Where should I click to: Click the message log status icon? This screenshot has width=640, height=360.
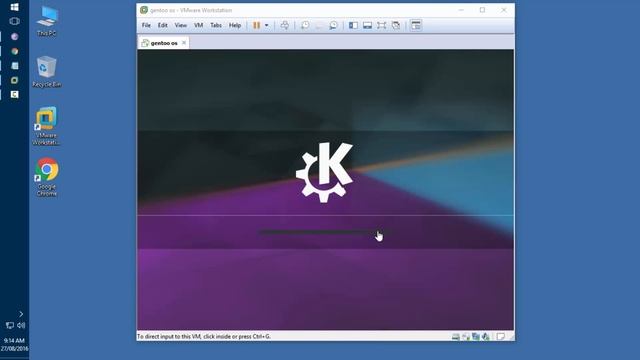pyautogui.click(x=500, y=337)
